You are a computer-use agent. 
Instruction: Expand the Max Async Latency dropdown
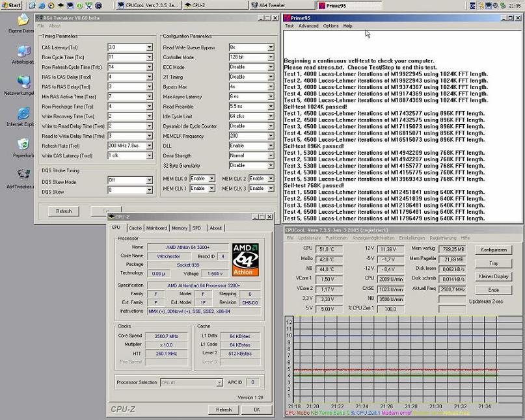pyautogui.click(x=271, y=97)
